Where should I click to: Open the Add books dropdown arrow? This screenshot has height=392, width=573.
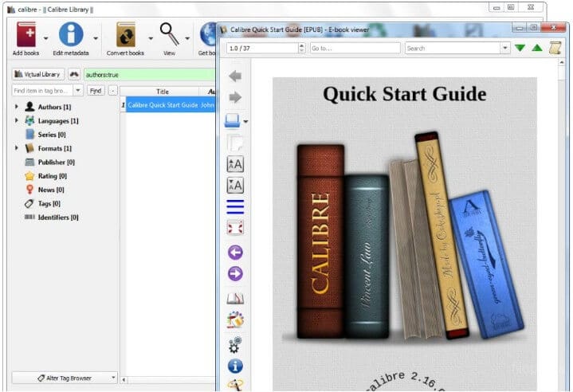point(45,38)
